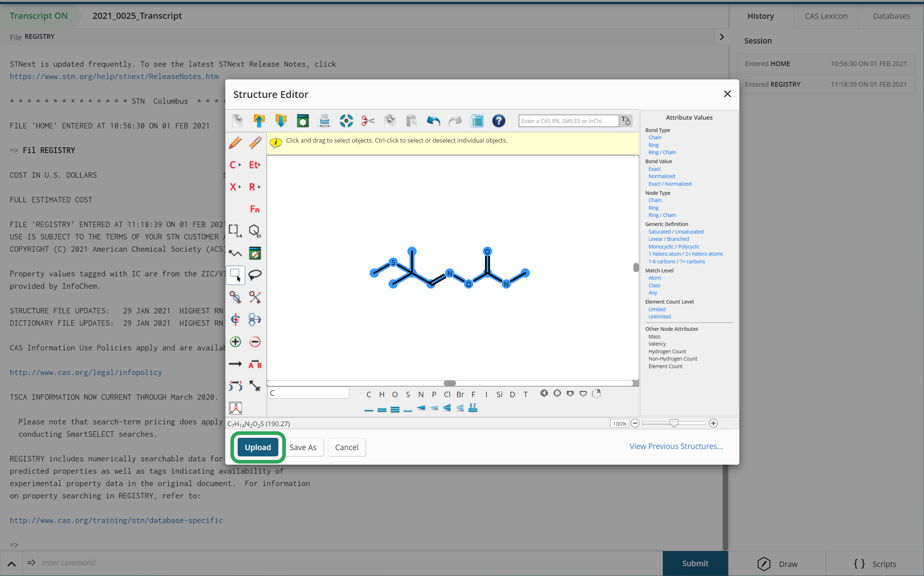
Task: Open the X variables dropdown
Action: pos(235,187)
